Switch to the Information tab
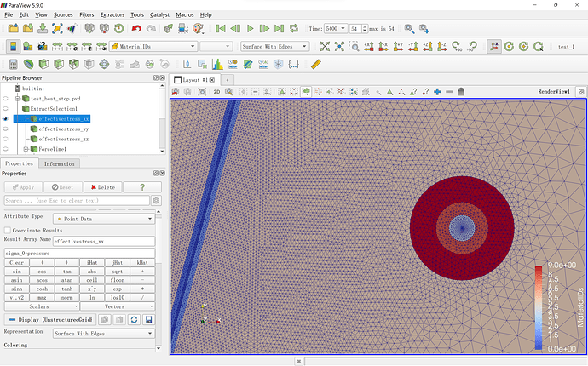Image resolution: width=588 pixels, height=366 pixels. (x=59, y=163)
